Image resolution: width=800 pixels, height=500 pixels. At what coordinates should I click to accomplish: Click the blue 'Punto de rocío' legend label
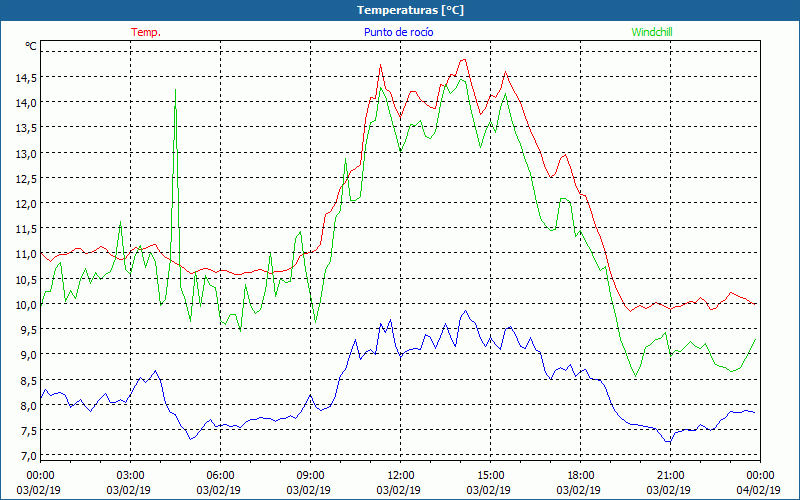[398, 32]
